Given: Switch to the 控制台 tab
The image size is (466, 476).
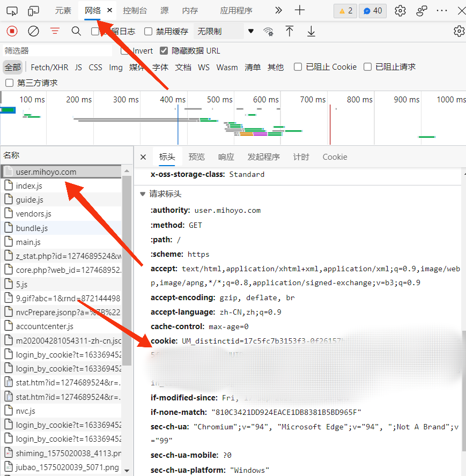Looking at the screenshot, I should pyautogui.click(x=135, y=11).
